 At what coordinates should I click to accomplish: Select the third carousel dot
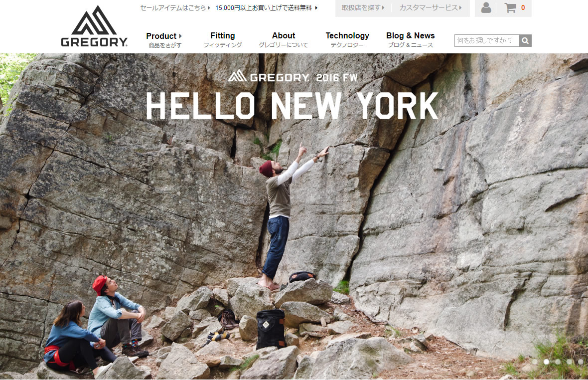[558, 362]
